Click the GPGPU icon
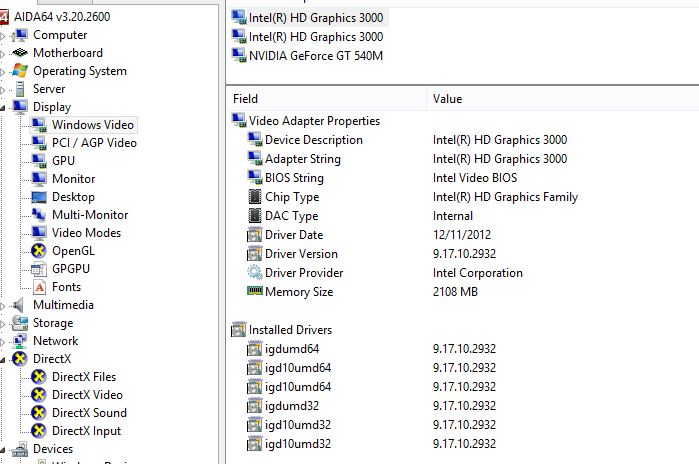 39,269
